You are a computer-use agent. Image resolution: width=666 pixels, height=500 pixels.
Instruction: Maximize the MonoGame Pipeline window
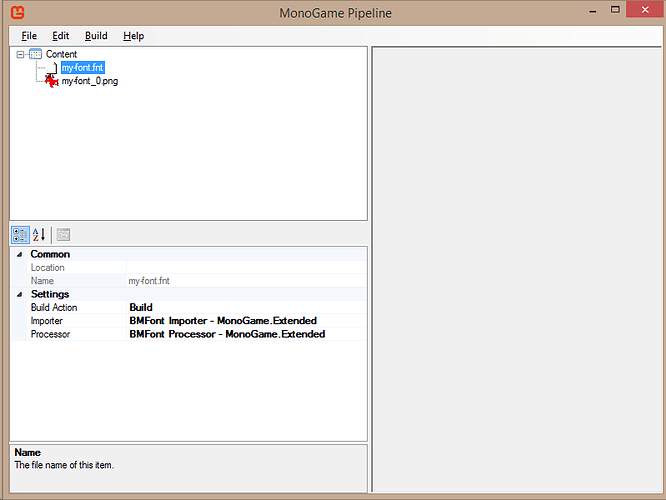(x=615, y=10)
